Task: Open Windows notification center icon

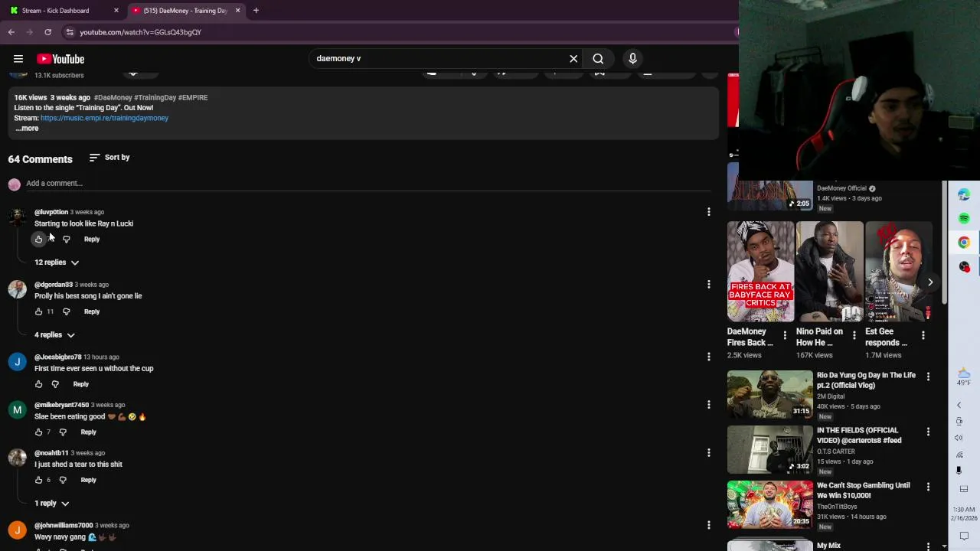Action: tap(964, 536)
